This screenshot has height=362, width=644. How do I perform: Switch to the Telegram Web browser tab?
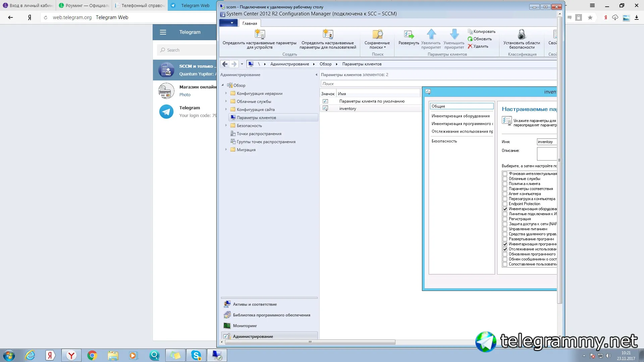192,5
